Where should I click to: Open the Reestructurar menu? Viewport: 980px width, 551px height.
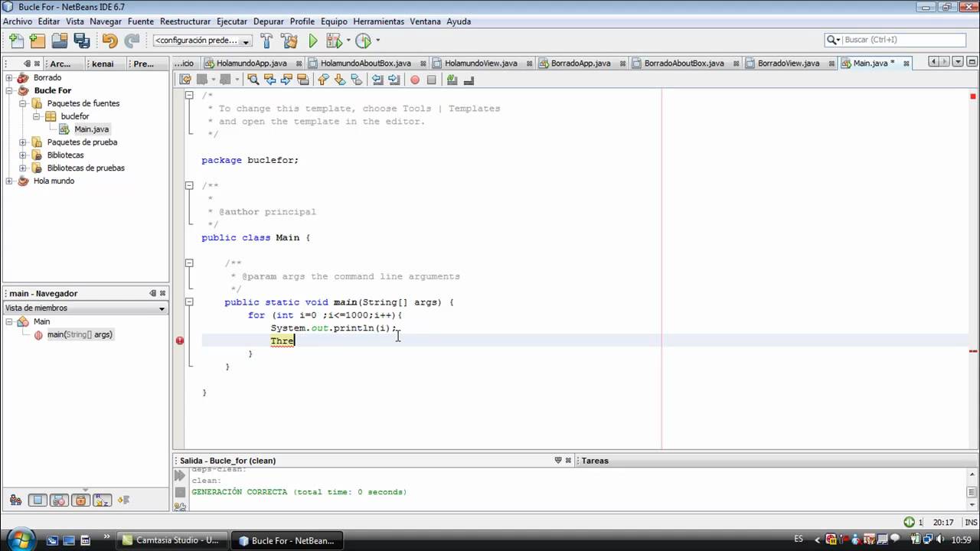185,21
